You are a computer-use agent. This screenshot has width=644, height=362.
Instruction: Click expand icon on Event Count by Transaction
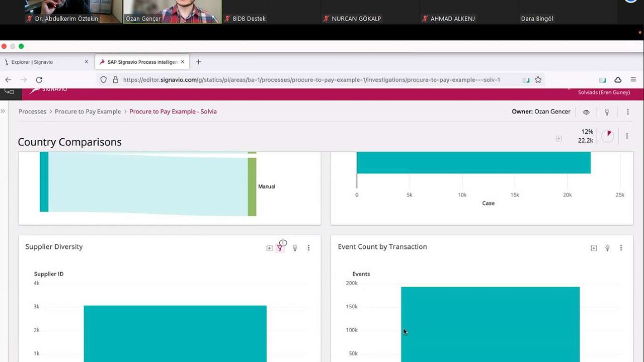594,248
